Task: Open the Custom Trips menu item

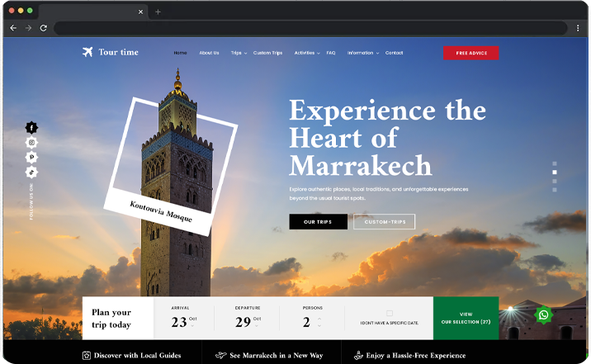Action: [x=267, y=53]
